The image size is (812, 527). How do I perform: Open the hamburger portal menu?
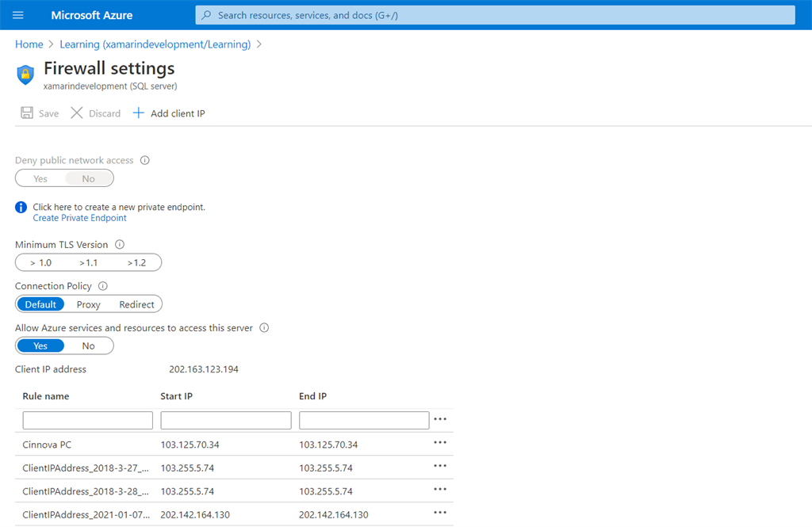(18, 15)
